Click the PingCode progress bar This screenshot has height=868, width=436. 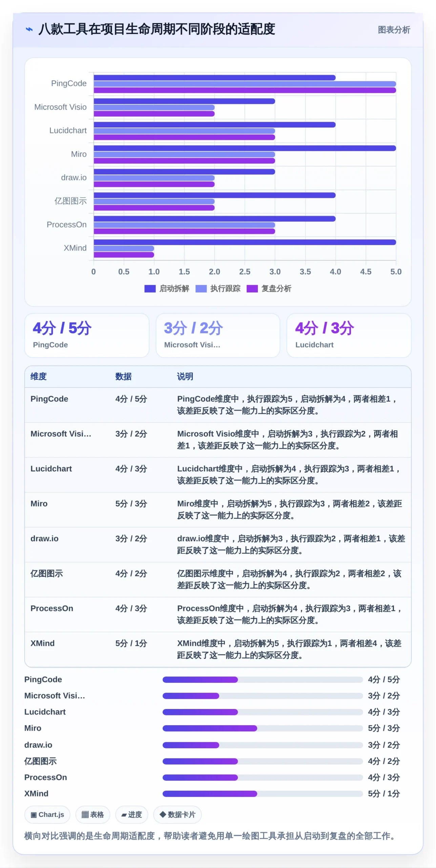pyautogui.click(x=263, y=679)
